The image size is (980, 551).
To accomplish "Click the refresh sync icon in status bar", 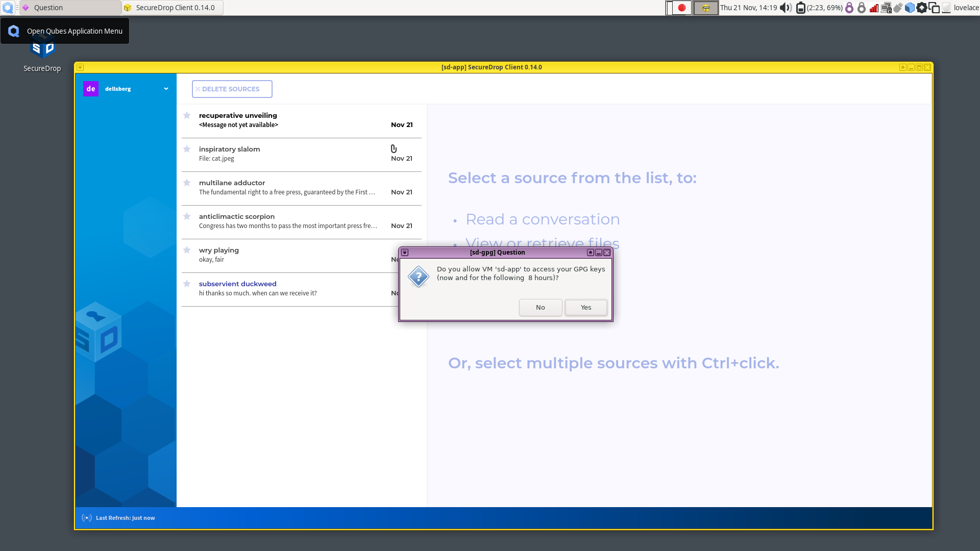I will point(87,518).
